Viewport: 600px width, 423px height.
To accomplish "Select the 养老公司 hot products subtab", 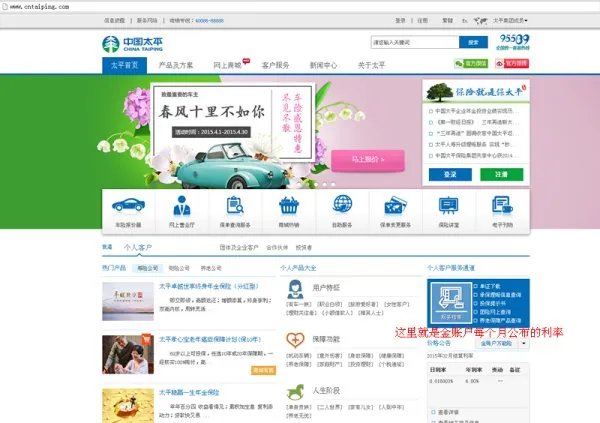I will pyautogui.click(x=211, y=268).
